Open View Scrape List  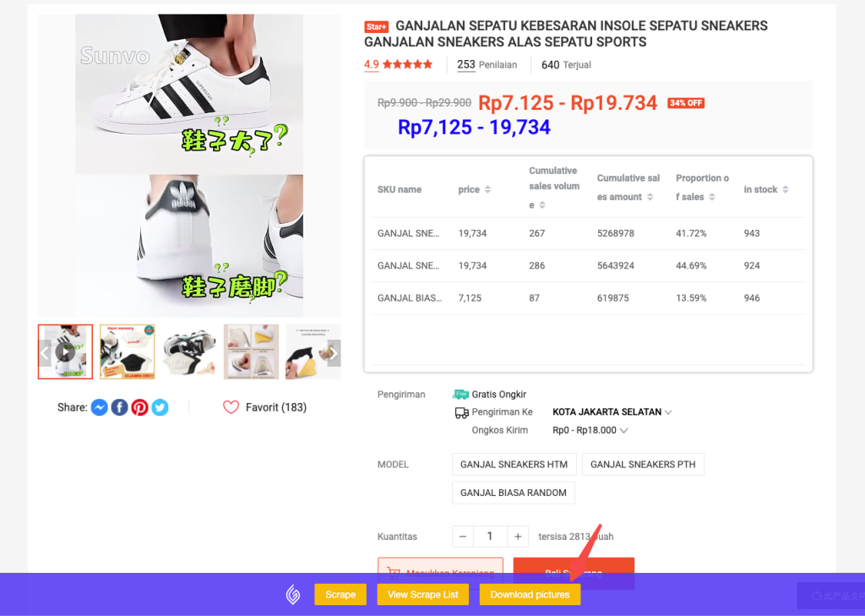[423, 595]
